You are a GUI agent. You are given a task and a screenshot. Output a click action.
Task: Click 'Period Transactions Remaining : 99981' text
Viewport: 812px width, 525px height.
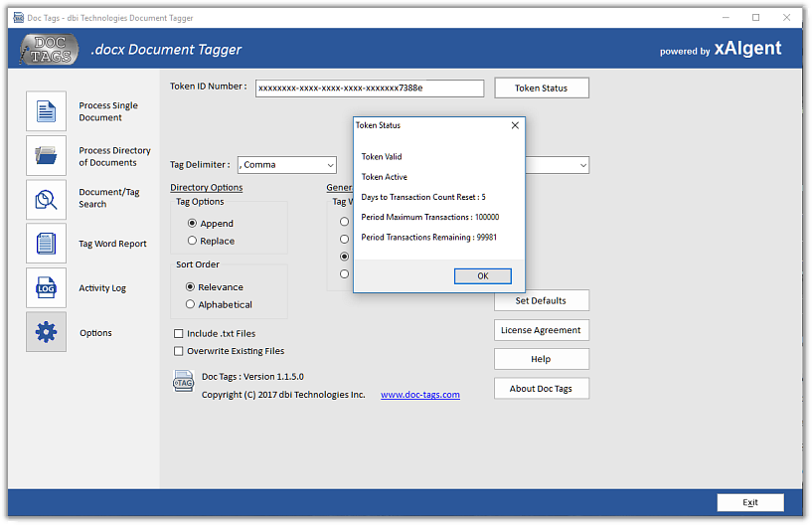point(428,238)
